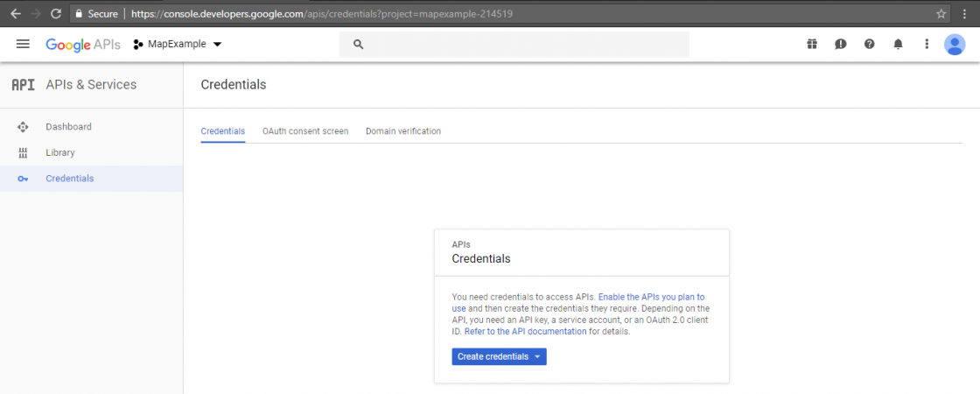Switch to the Domain verification tab
The height and width of the screenshot is (394, 980).
403,131
